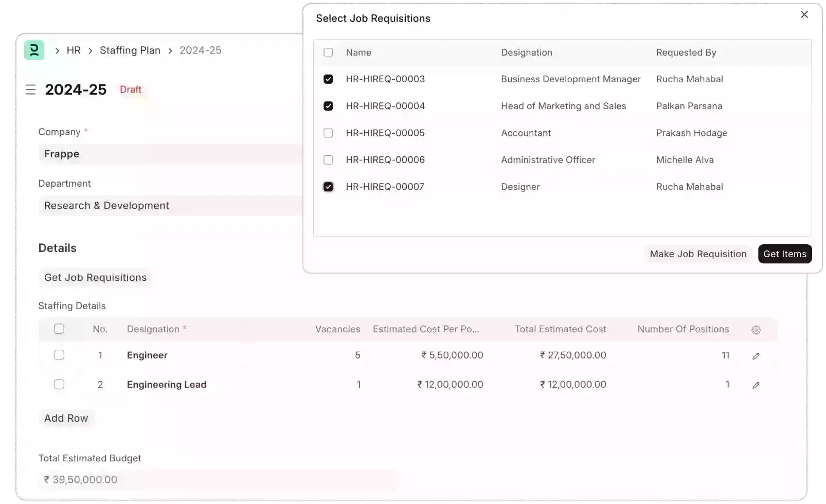Click the Add Row button
826x504 pixels.
click(66, 418)
